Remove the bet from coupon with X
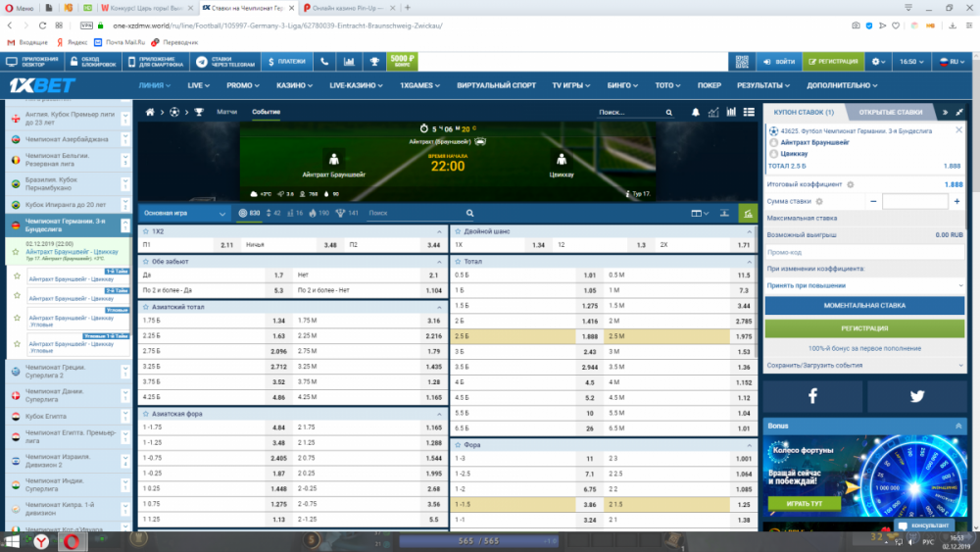The width and height of the screenshot is (980, 552). pos(958,129)
